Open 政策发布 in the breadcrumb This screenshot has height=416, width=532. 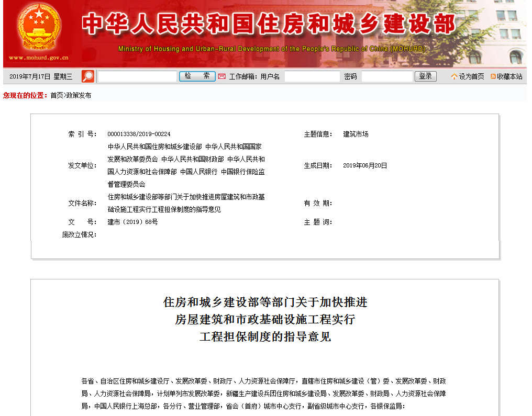[79, 95]
